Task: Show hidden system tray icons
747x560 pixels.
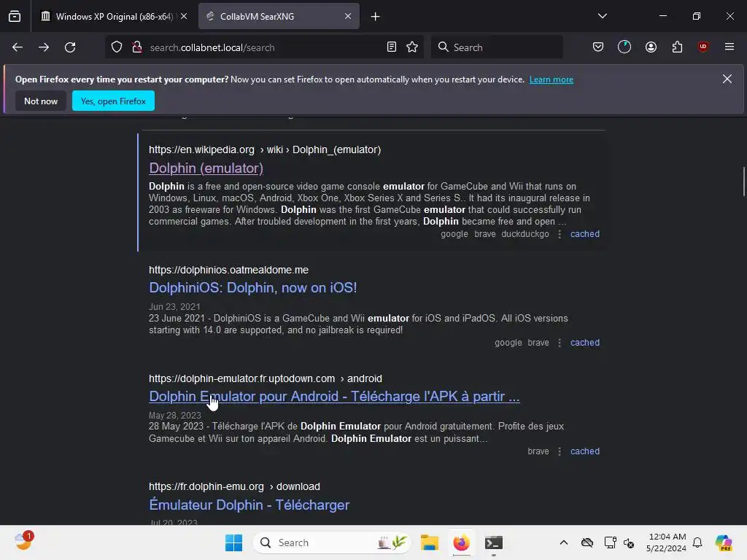Action: click(564, 542)
